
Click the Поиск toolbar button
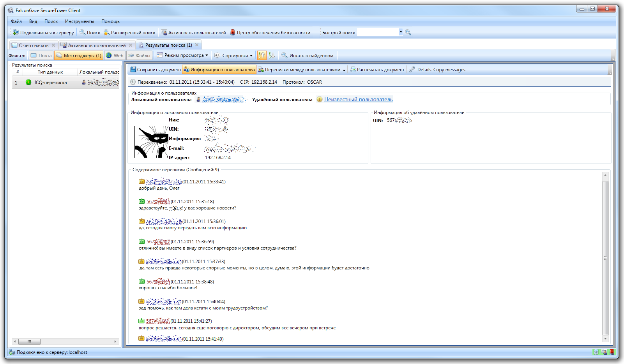90,32
